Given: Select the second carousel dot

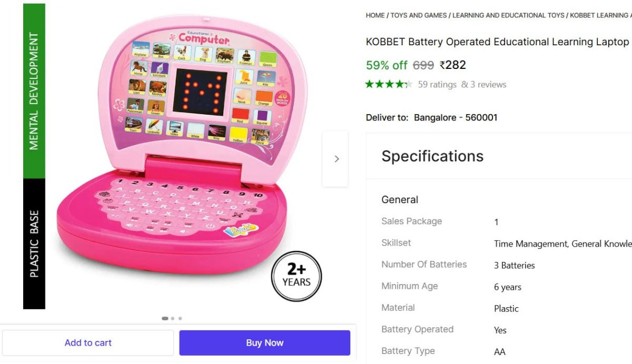Looking at the screenshot, I should point(172,318).
